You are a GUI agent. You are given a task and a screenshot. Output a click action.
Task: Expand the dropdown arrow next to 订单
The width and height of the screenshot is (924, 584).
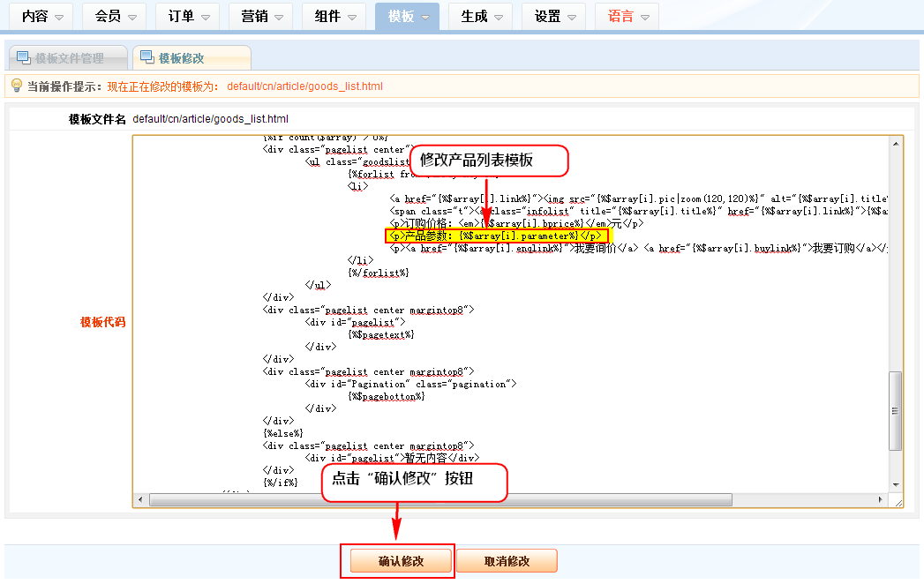(205, 18)
